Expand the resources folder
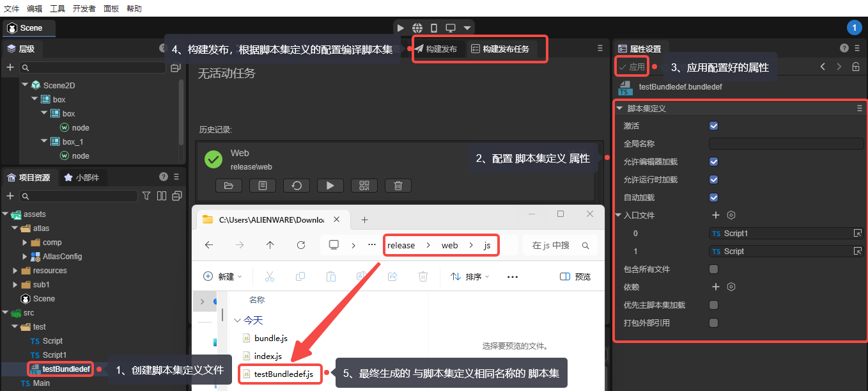Viewport: 868px width, 391px height. point(15,271)
